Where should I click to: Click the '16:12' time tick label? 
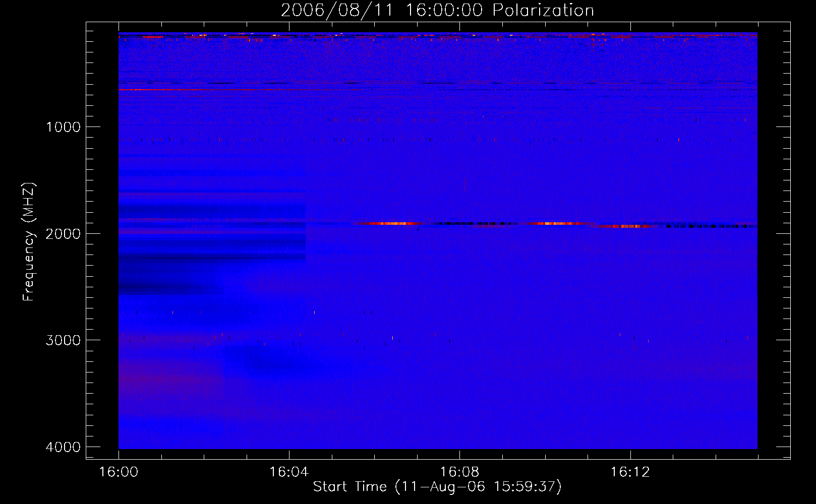click(630, 472)
